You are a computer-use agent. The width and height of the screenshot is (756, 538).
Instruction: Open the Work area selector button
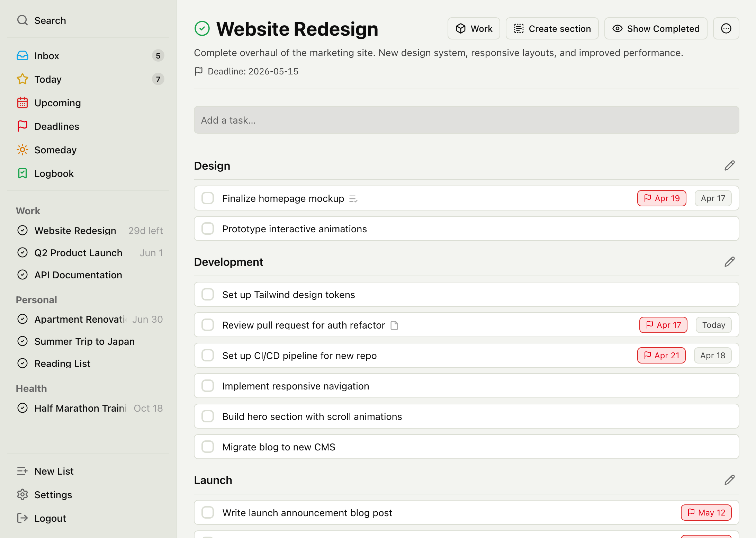474,29
